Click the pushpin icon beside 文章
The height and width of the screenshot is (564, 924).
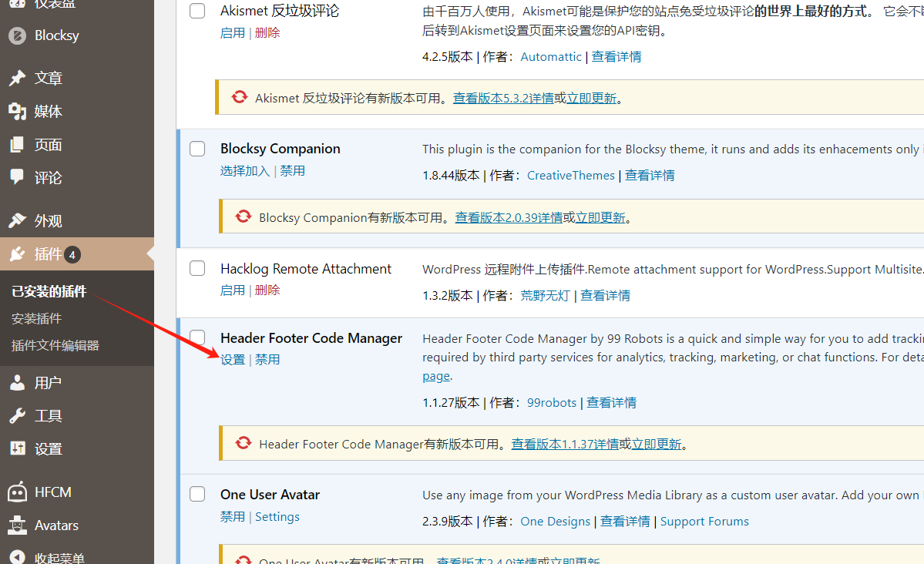click(18, 78)
